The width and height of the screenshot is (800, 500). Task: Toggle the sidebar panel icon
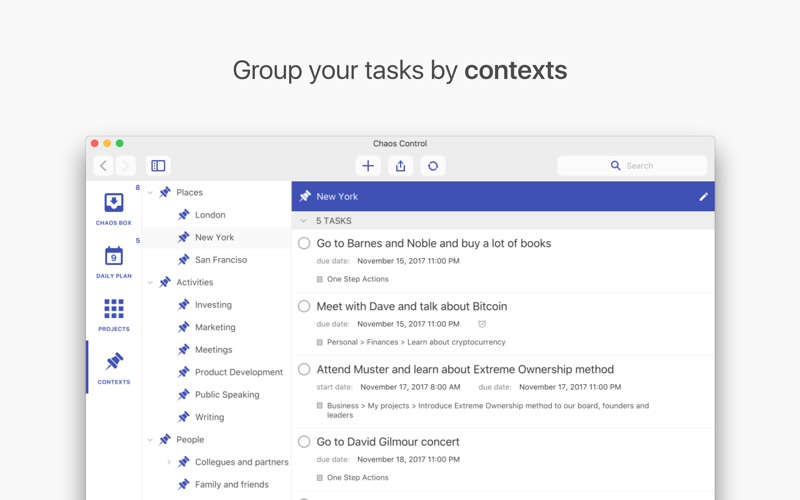158,166
